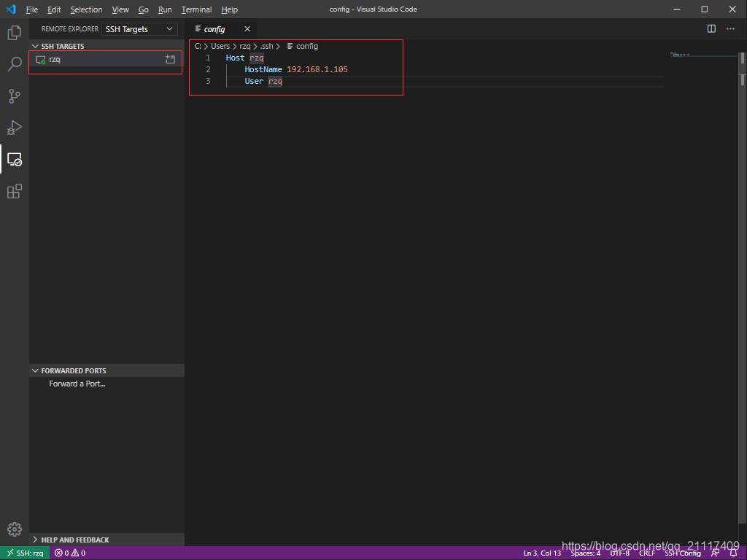
Task: Open the Run menu
Action: tap(165, 9)
